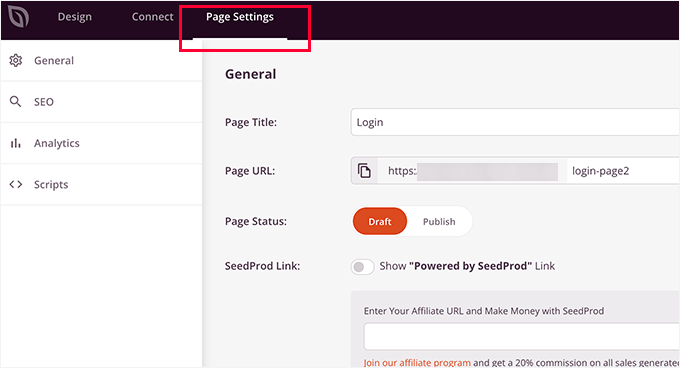The height and width of the screenshot is (368, 680).
Task: Set page status to Draft
Action: click(380, 221)
